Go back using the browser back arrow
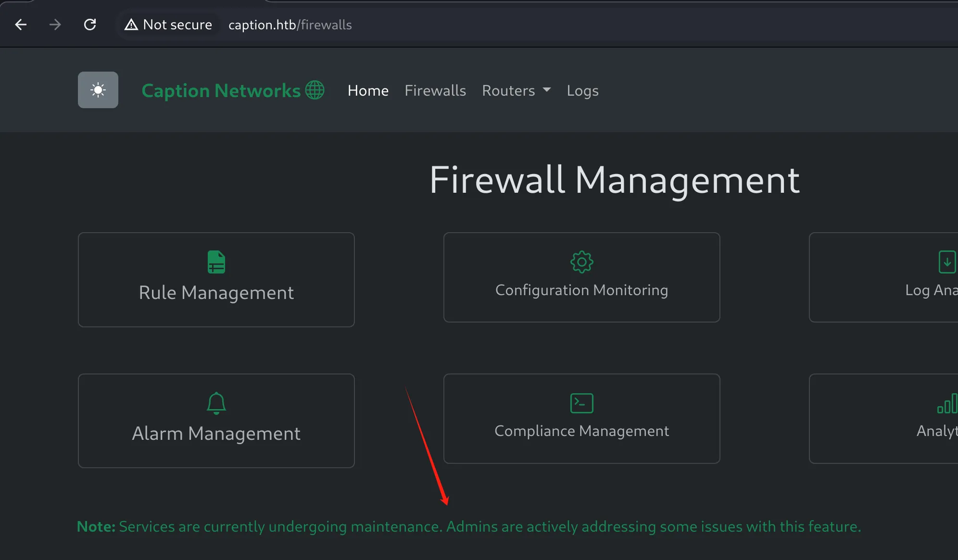The height and width of the screenshot is (560, 958). [21, 25]
